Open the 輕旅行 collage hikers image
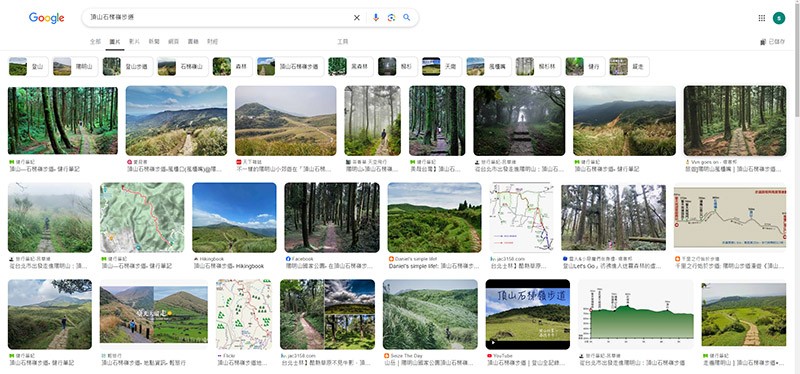 [x=154, y=314]
